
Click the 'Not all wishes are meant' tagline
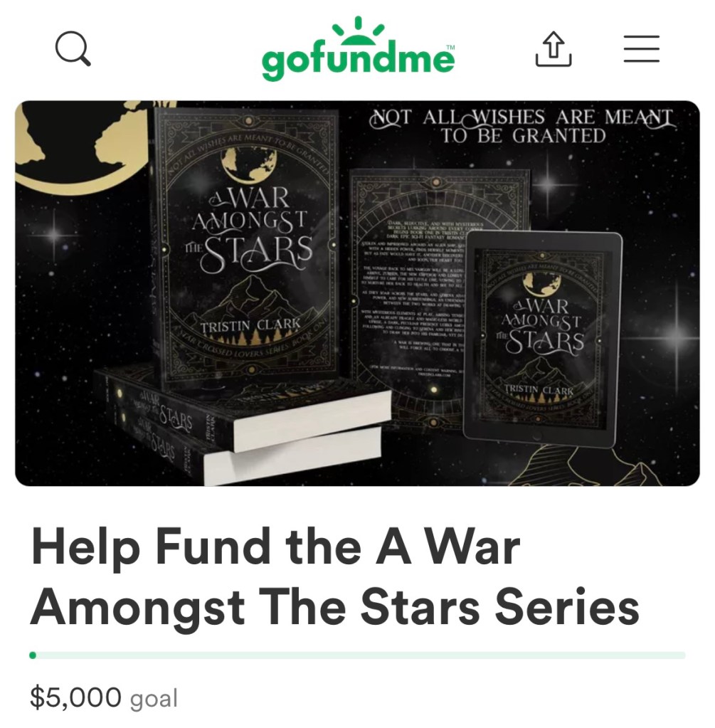(521, 126)
